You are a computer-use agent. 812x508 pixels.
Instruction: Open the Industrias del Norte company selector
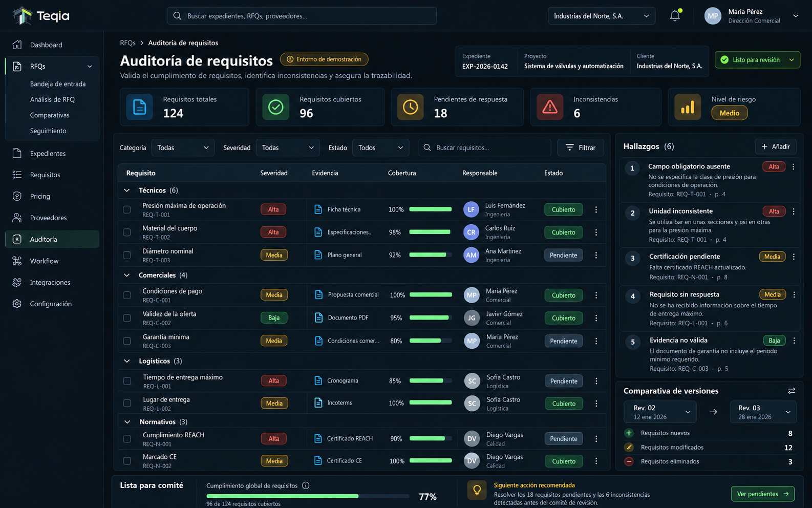[x=601, y=16]
